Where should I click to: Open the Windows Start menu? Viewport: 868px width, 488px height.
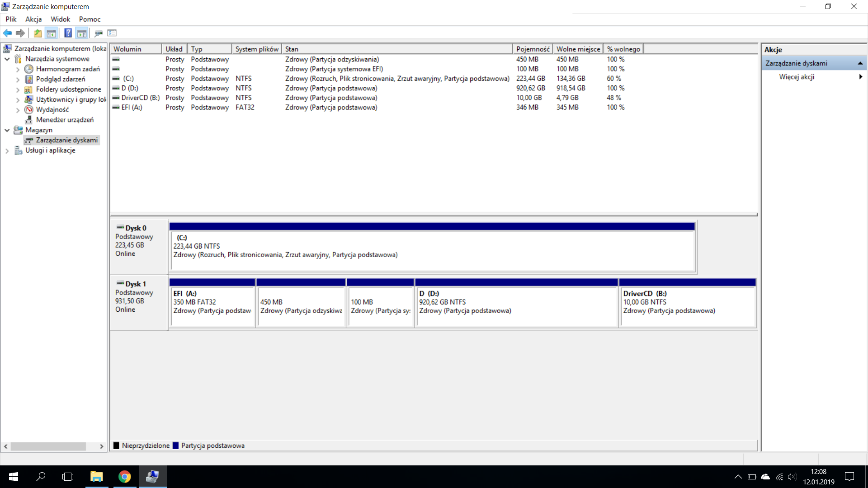[x=14, y=477]
